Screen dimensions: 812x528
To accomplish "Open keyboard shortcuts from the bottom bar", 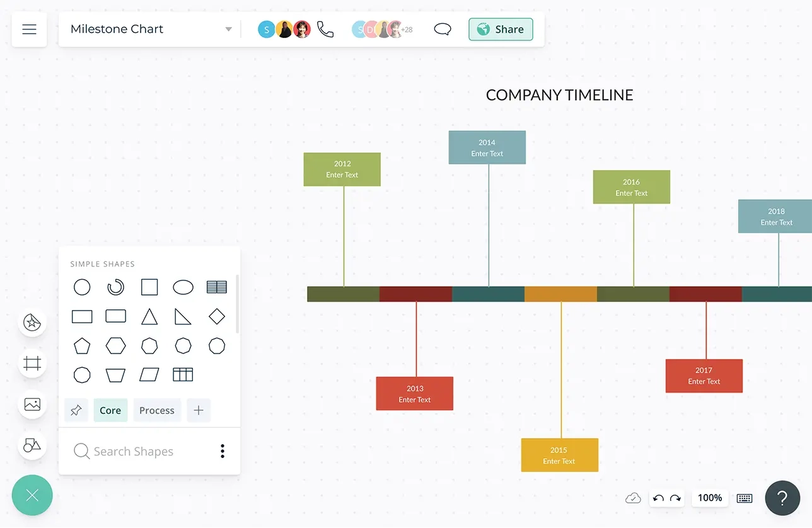I will click(x=744, y=498).
